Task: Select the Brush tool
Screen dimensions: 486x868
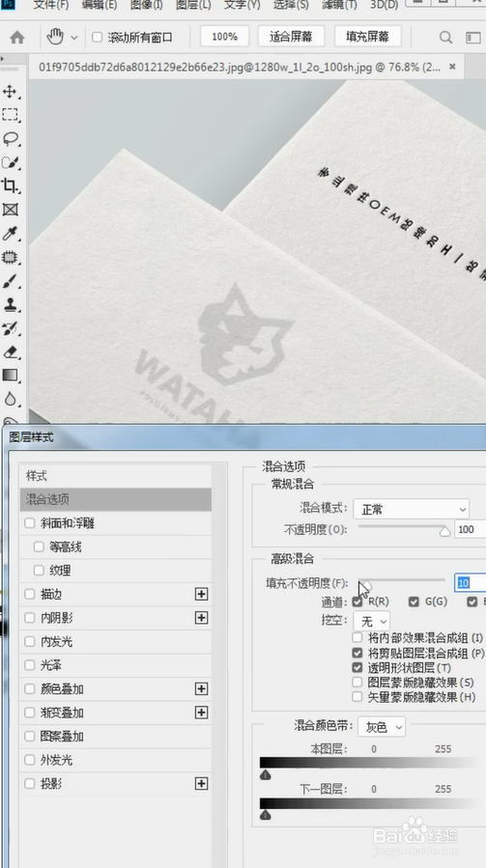Action: click(x=10, y=281)
